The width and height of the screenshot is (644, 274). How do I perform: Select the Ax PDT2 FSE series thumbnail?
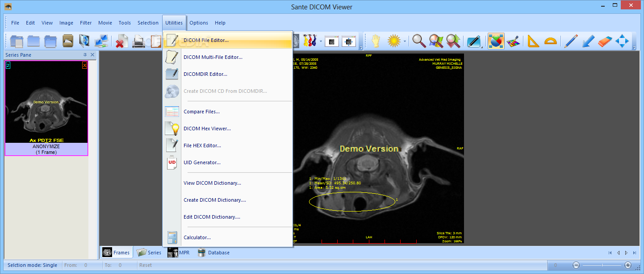pos(46,108)
